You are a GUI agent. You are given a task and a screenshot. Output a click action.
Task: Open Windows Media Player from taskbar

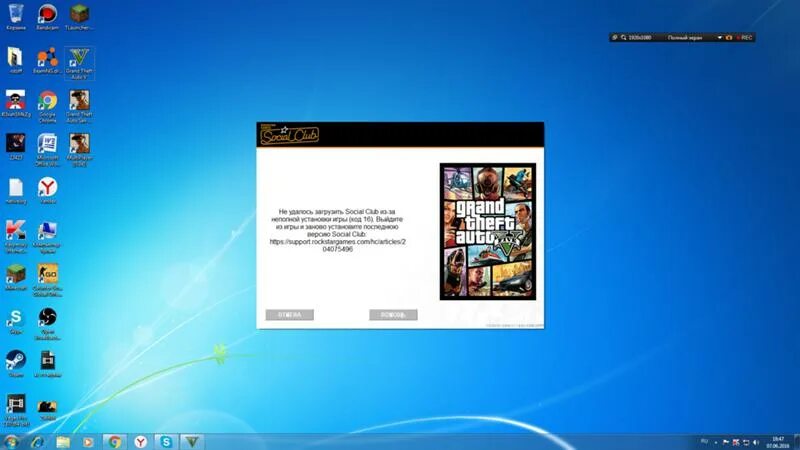tap(88, 442)
